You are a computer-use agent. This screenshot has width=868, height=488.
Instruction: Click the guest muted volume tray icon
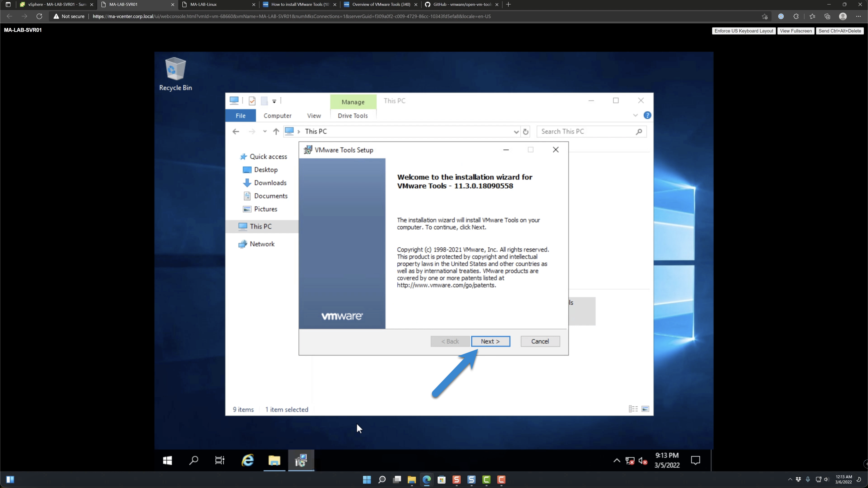[643, 461]
